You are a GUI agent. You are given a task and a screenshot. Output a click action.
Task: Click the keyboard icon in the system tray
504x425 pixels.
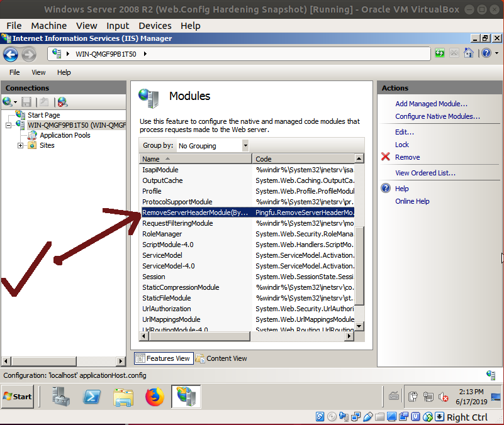point(394,397)
